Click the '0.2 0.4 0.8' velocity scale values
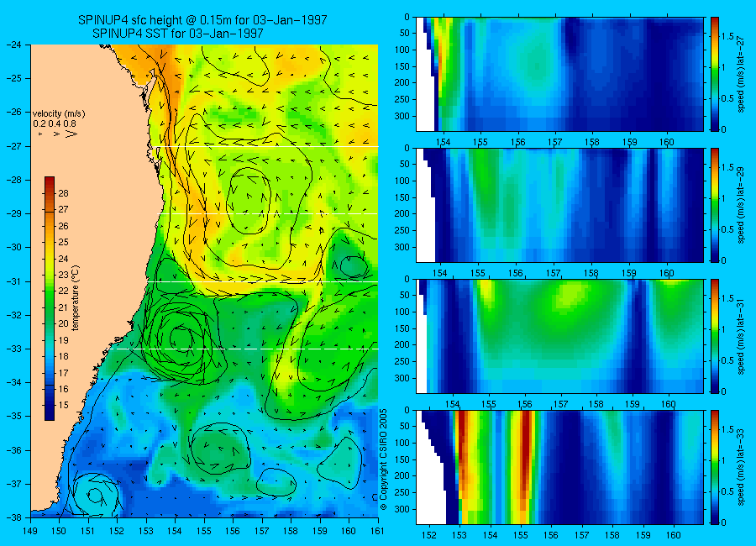Image resolution: width=756 pixels, height=546 pixels. [55, 123]
